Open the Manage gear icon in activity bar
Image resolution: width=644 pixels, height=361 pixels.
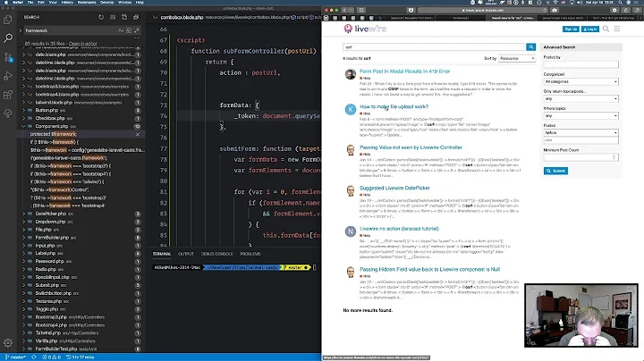click(x=8, y=342)
